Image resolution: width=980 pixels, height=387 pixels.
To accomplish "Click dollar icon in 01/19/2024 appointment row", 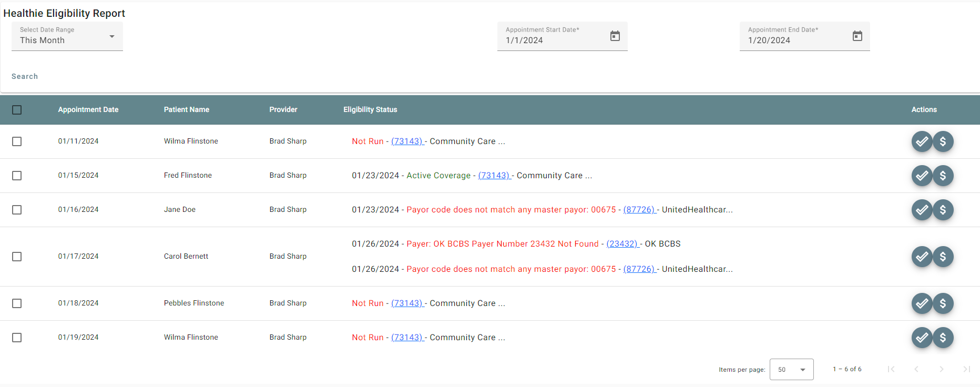I will [x=943, y=338].
